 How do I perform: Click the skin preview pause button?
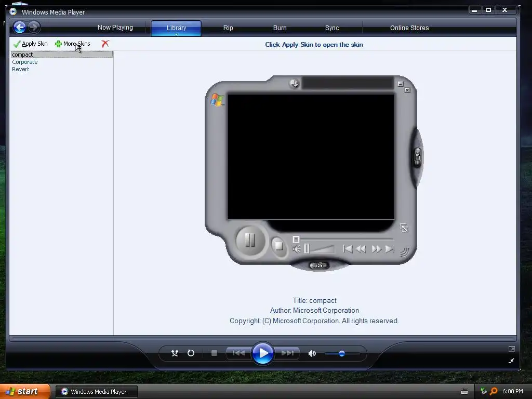coord(250,240)
